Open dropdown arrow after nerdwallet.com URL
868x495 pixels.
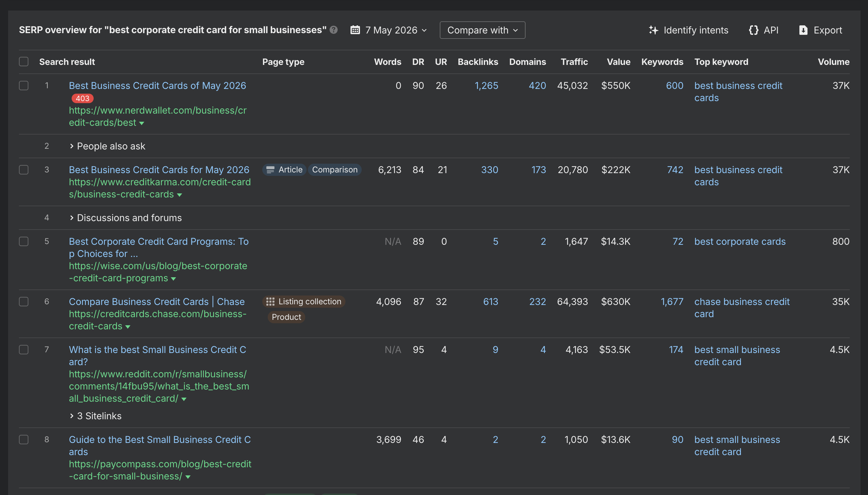click(x=142, y=123)
